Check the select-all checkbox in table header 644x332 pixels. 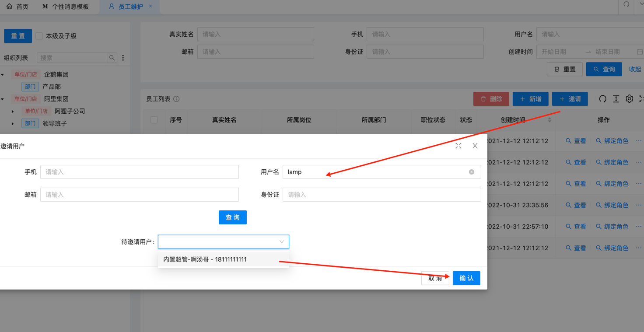pyautogui.click(x=154, y=120)
